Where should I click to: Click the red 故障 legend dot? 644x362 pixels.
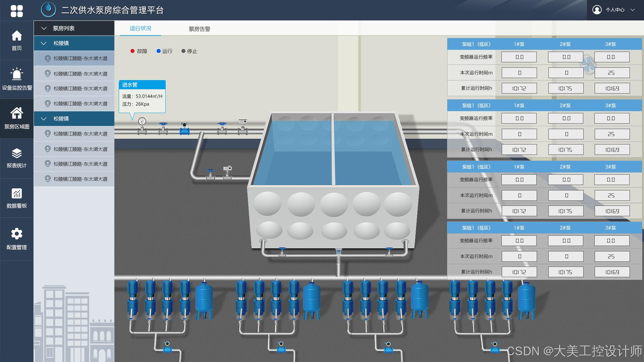(132, 51)
